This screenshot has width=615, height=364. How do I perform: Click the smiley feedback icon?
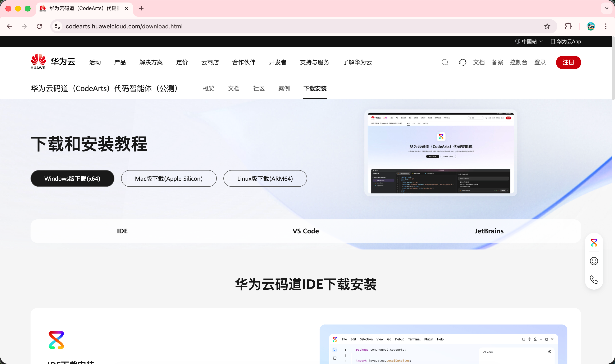point(594,261)
